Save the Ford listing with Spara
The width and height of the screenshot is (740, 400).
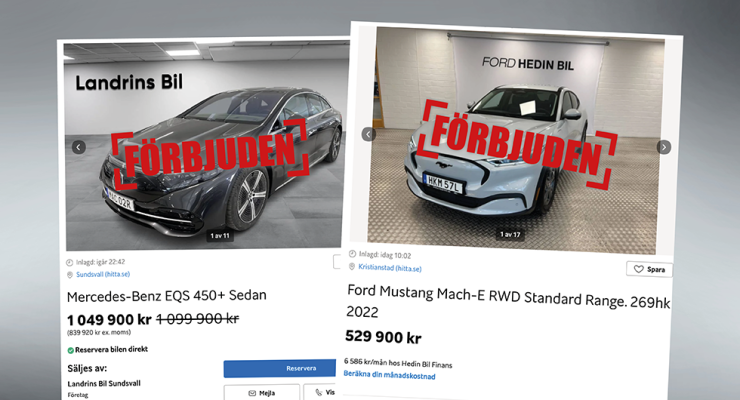point(649,269)
